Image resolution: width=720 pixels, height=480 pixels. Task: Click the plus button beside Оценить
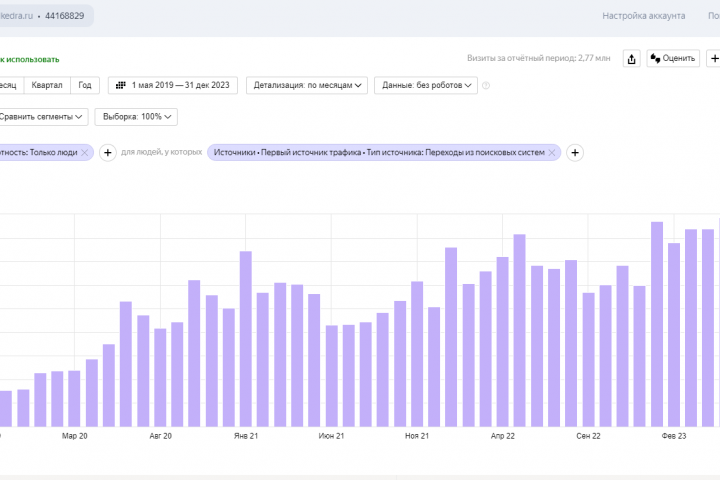click(x=713, y=59)
